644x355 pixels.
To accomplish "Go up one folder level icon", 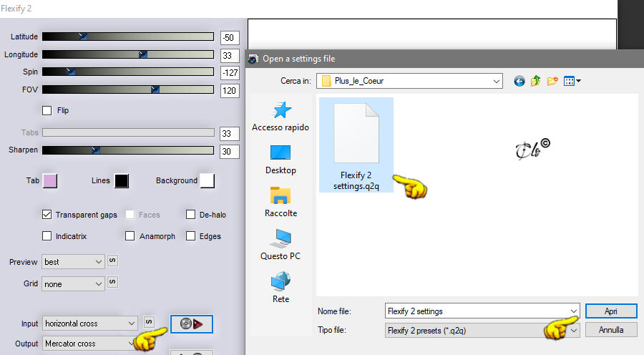I will pos(535,81).
